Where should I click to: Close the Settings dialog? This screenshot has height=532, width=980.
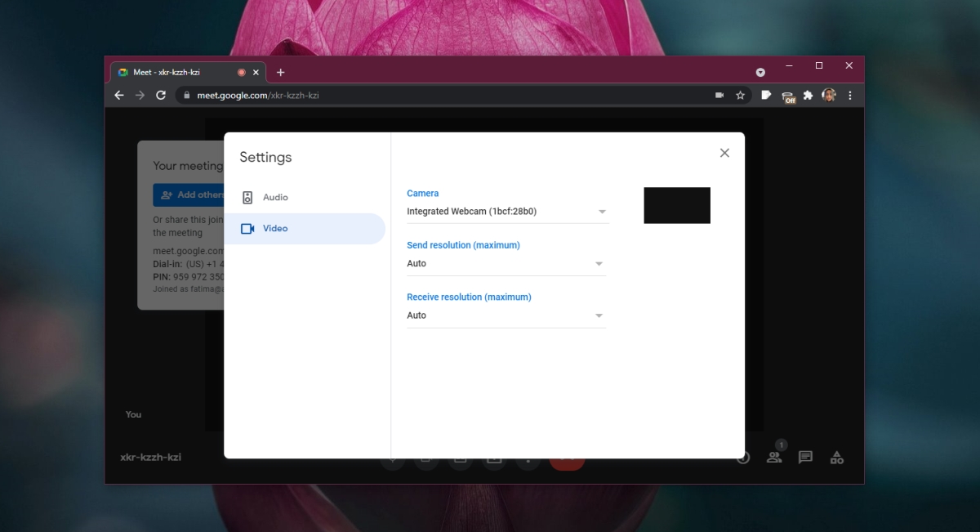point(724,152)
